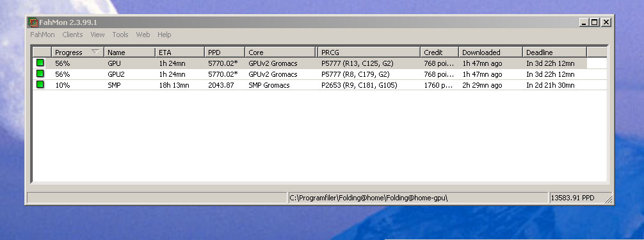This screenshot has height=240, width=644.
Task: Sort by the Downloaded column header
Action: point(490,52)
